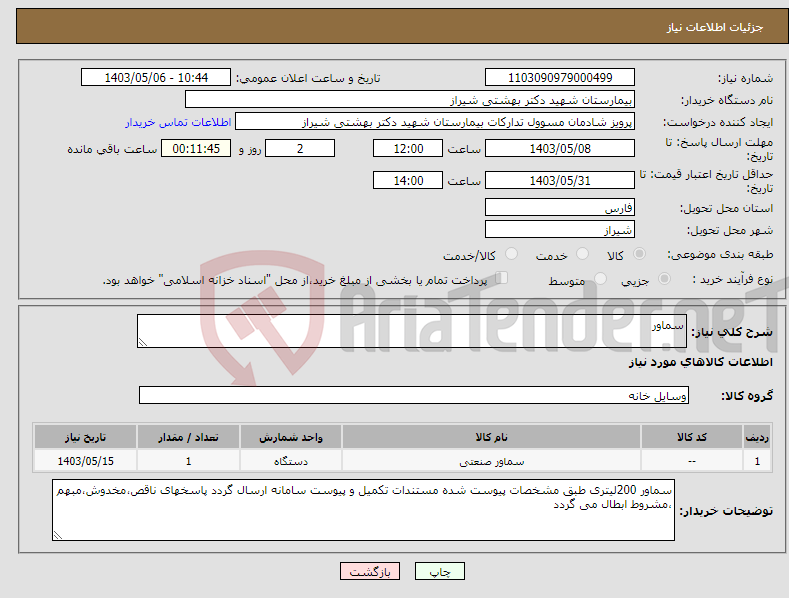Click the buyer name field بیمارستان شهید دکتر بهشتی
Screen dimensions: 789x598
410,99
